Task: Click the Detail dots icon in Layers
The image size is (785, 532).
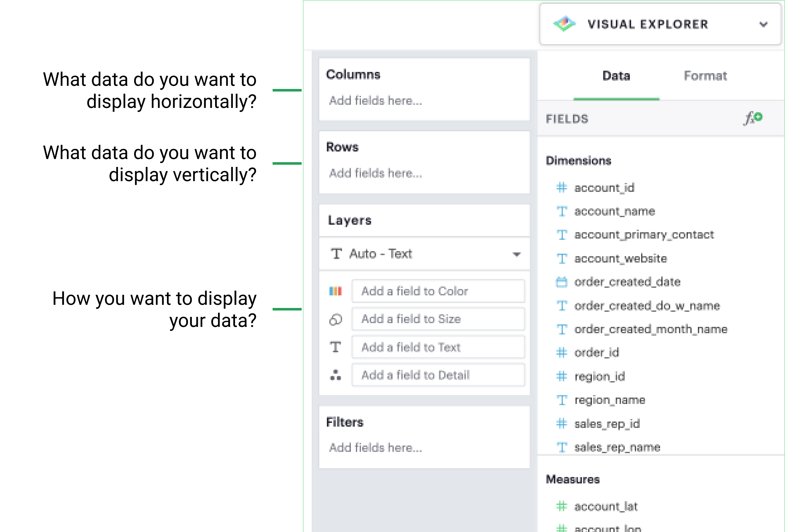Action: coord(335,375)
